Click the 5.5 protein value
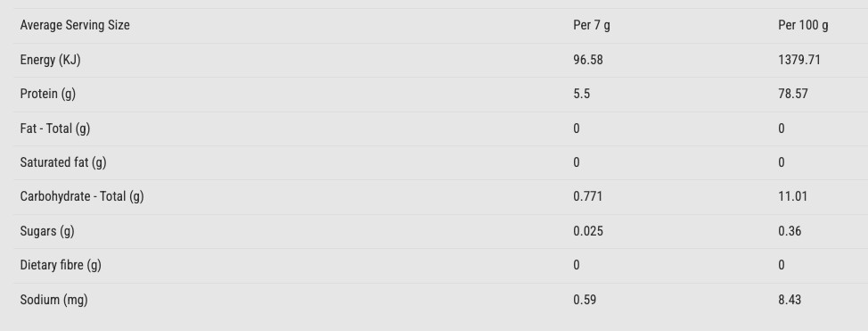The height and width of the screenshot is (331, 868). point(581,95)
